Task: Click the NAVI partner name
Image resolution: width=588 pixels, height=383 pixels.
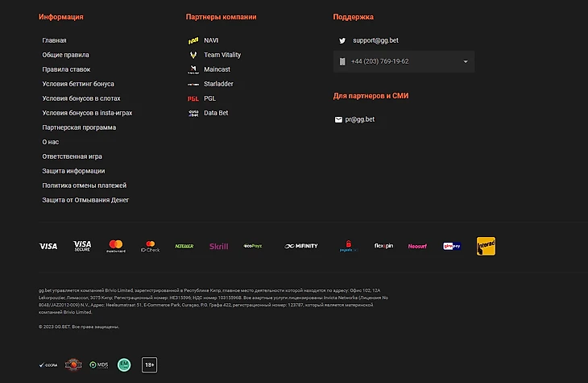Action: 211,40
